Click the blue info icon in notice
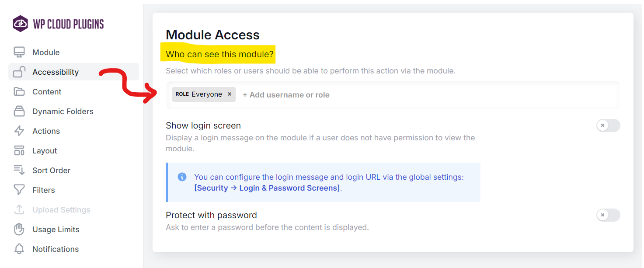 (182, 177)
